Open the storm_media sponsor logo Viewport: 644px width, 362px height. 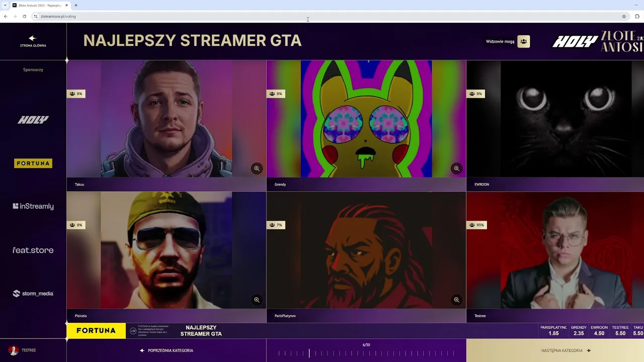33,294
